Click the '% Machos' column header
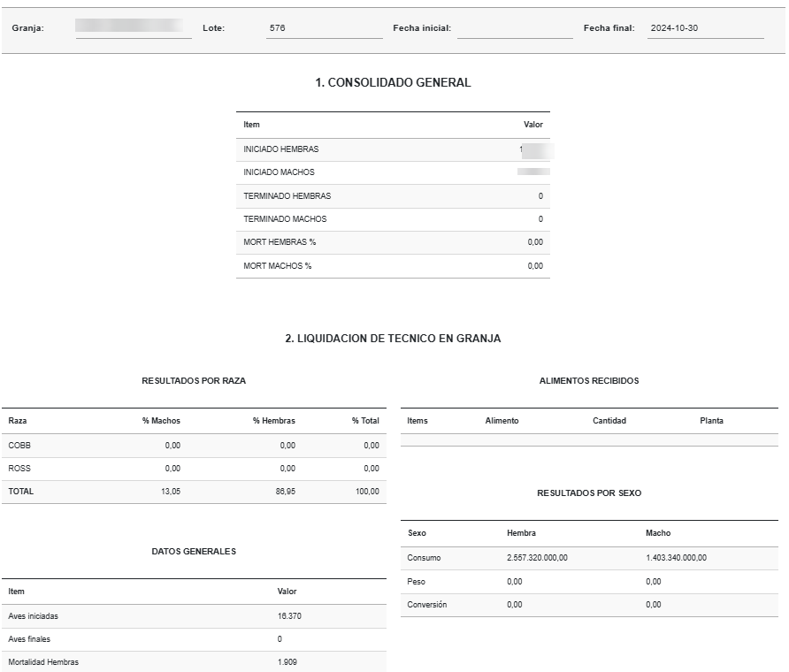The width and height of the screenshot is (789, 672). click(x=161, y=421)
